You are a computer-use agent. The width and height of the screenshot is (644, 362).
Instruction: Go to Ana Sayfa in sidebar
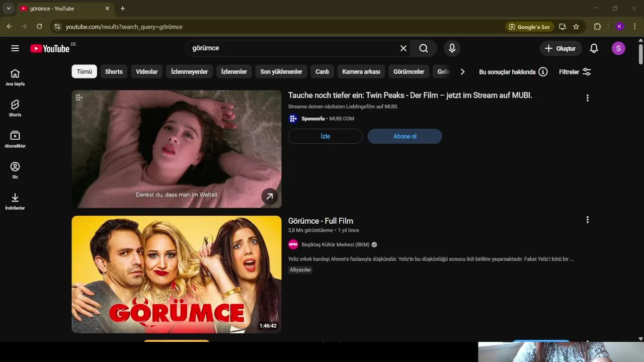tap(15, 77)
